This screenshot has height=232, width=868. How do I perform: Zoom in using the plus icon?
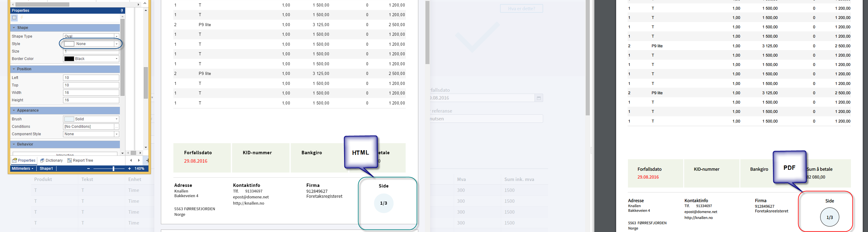tap(130, 169)
